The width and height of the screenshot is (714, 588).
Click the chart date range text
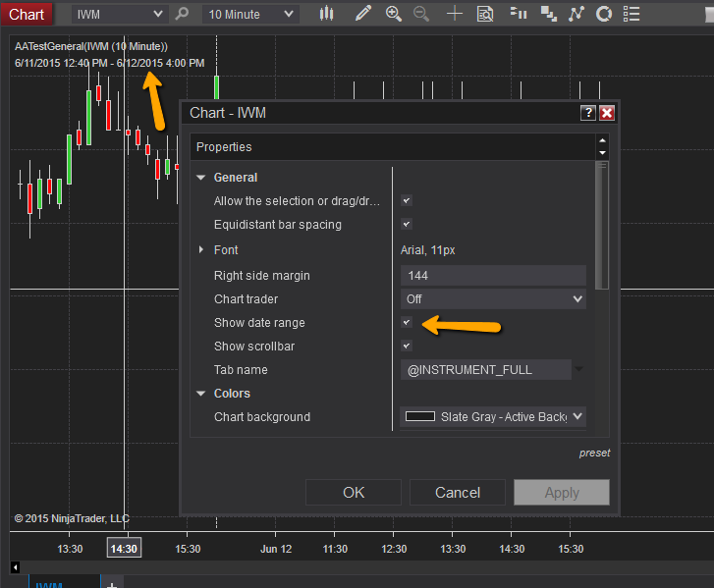109,63
